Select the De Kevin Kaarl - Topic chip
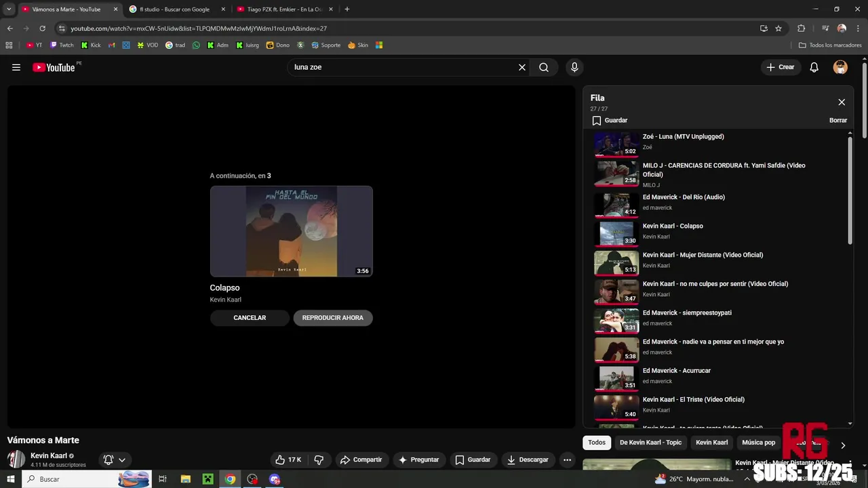 tap(650, 443)
